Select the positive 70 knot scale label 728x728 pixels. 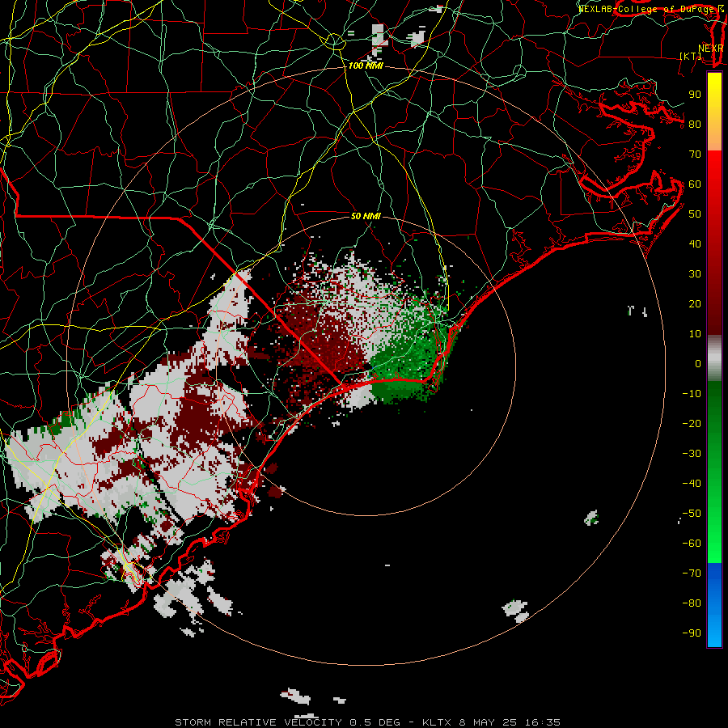[695, 154]
